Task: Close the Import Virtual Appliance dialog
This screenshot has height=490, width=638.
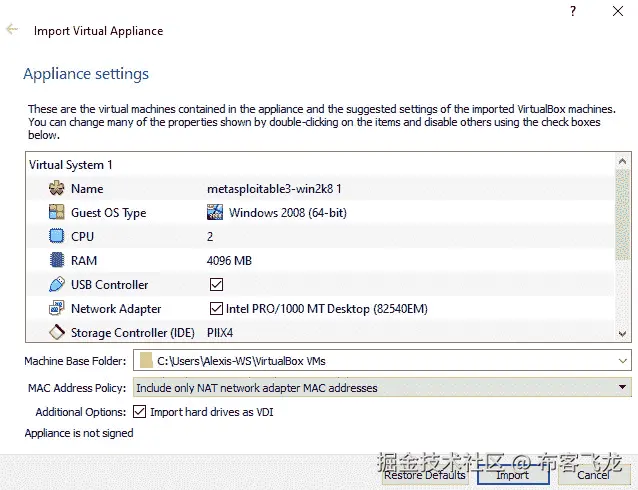Action: (x=618, y=11)
